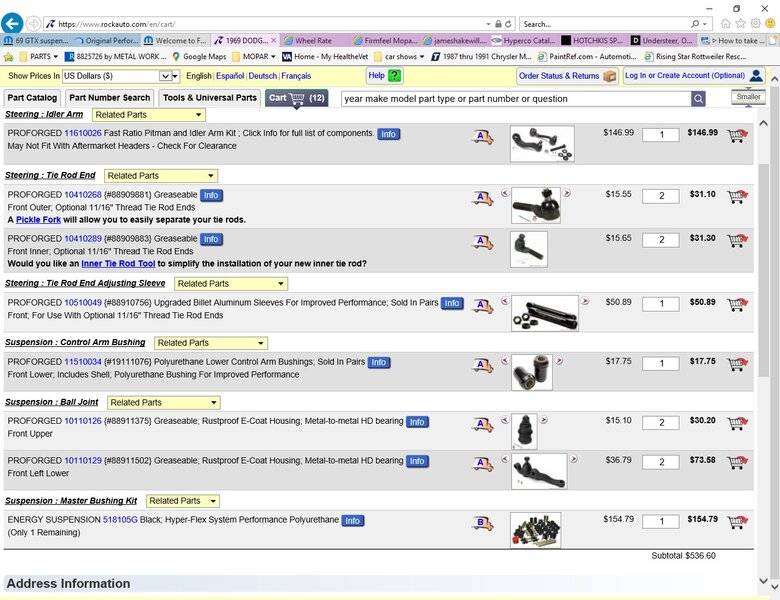Expand the PARTS bookmarks folder

38,57
